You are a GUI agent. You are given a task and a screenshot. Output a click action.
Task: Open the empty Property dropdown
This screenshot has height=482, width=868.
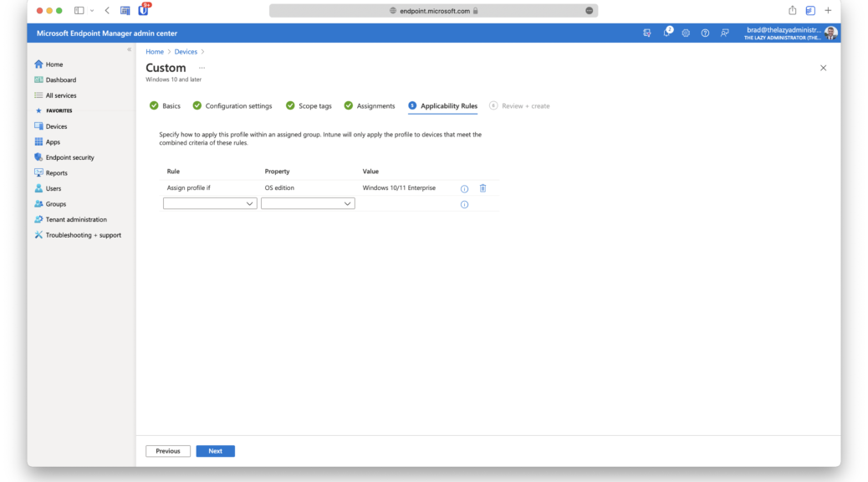308,204
